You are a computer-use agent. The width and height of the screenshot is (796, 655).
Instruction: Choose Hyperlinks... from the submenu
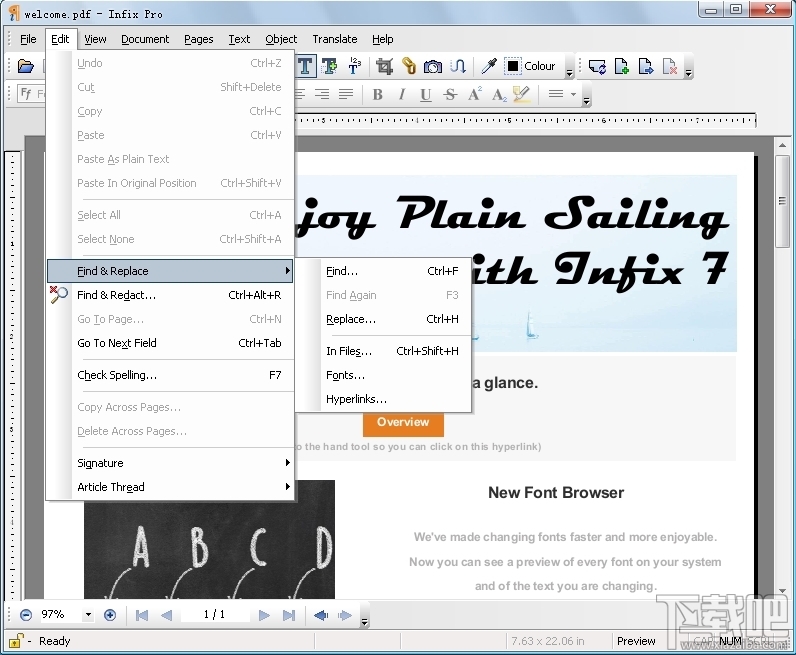pyautogui.click(x=384, y=399)
